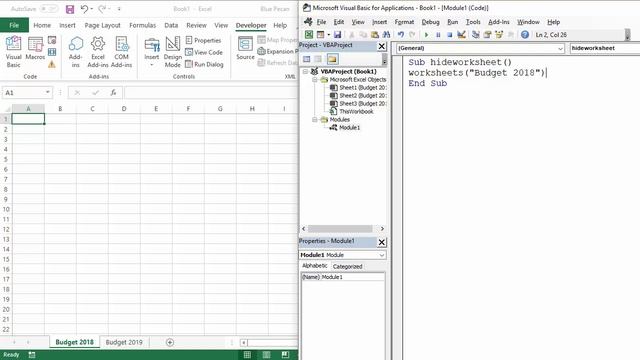The height and width of the screenshot is (360, 640).
Task: Switch to Page Layout ribbon tab
Action: [x=102, y=25]
